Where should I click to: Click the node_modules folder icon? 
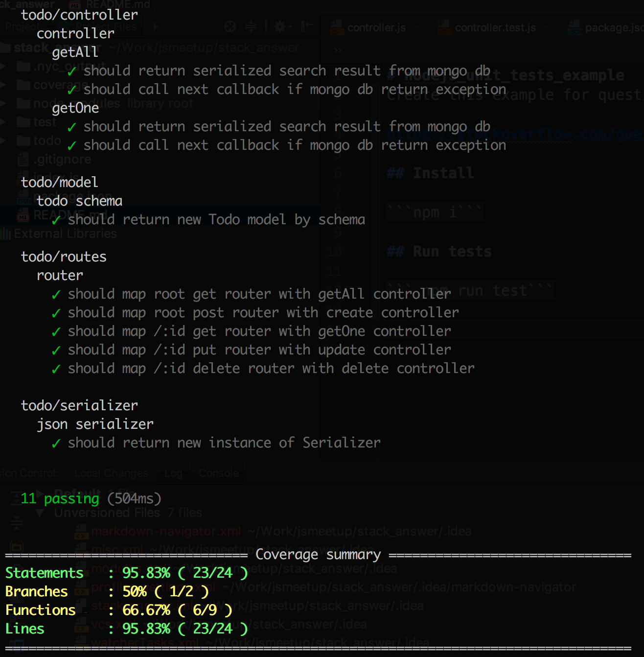point(23,104)
